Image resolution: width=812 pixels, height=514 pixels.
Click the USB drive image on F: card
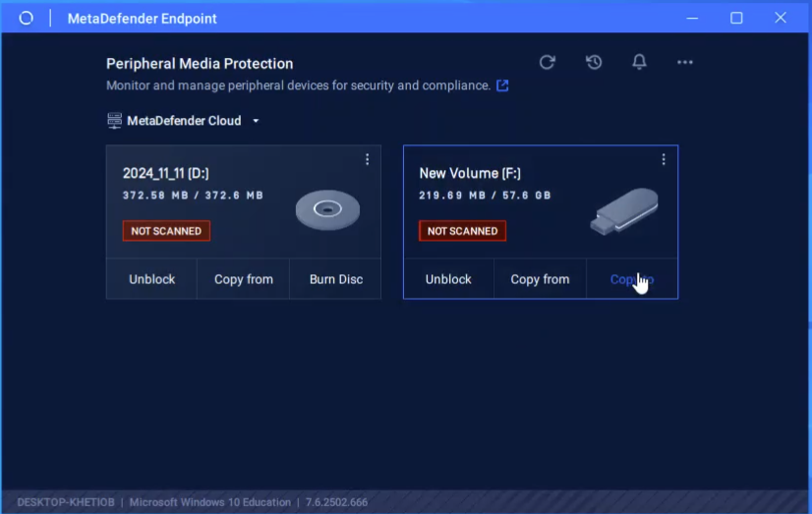pyautogui.click(x=624, y=211)
